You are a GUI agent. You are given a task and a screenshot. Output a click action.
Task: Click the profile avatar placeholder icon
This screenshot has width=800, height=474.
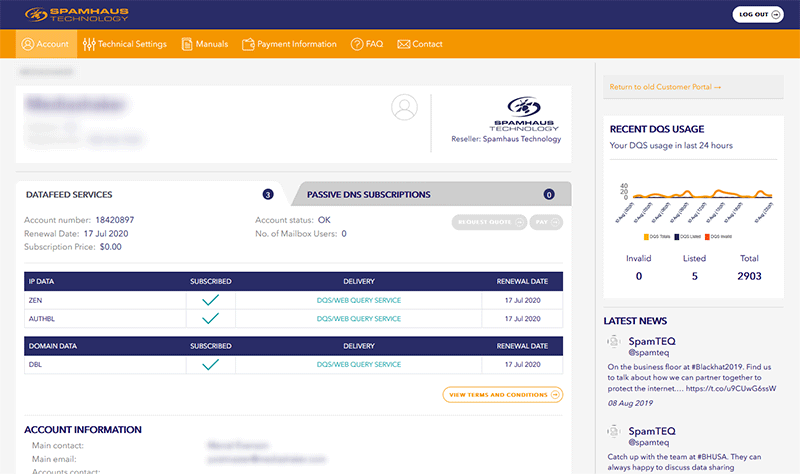[x=404, y=107]
